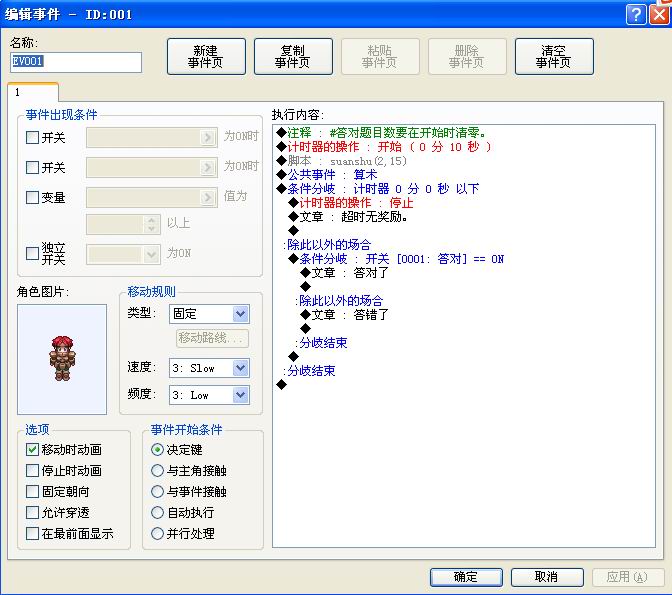Image resolution: width=672 pixels, height=595 pixels.
Task: Select the 条件分歧 计时器 0 分 0 秒 以下 line
Action: [x=377, y=189]
